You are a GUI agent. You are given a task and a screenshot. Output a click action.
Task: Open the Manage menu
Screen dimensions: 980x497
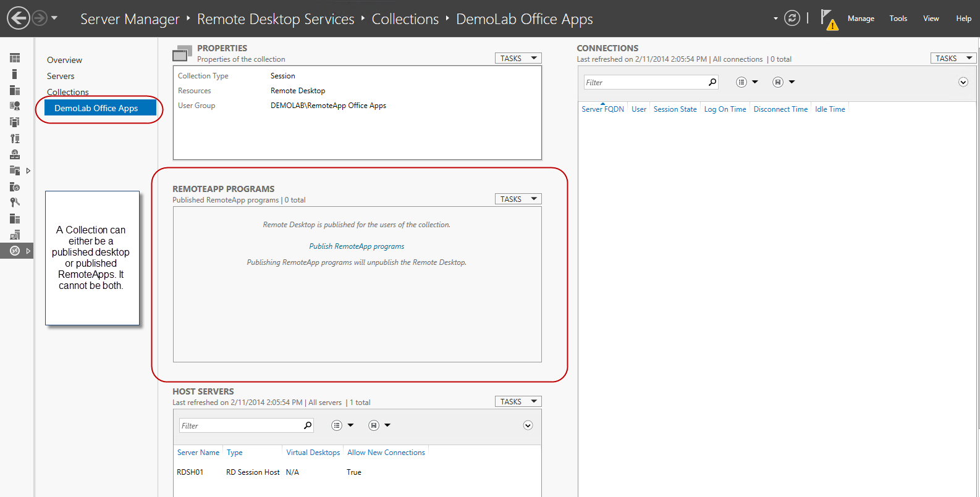(x=861, y=19)
